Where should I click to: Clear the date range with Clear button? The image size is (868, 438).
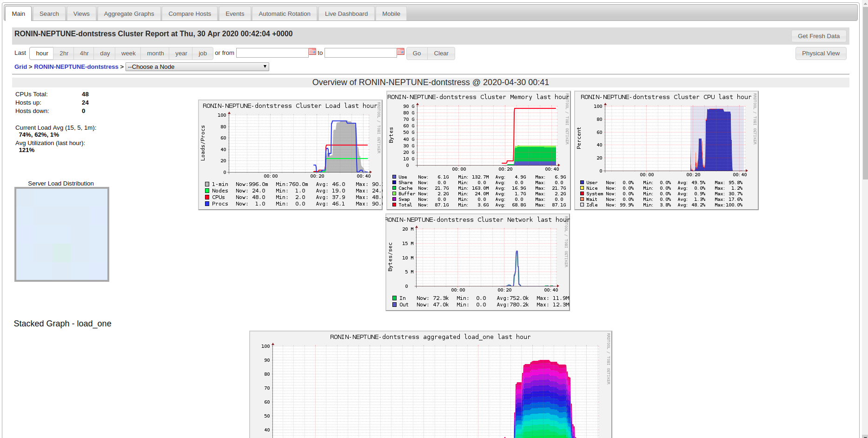click(x=441, y=53)
